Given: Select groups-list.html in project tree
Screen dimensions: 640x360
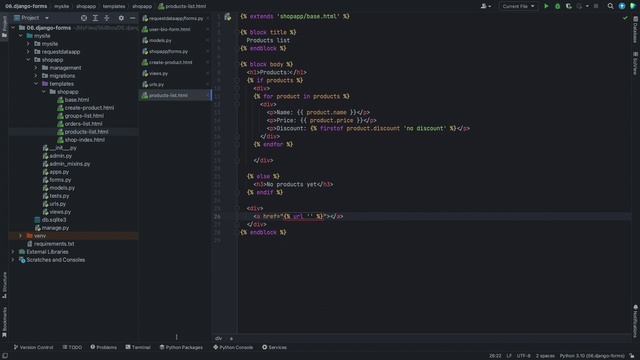Looking at the screenshot, I should pos(84,116).
